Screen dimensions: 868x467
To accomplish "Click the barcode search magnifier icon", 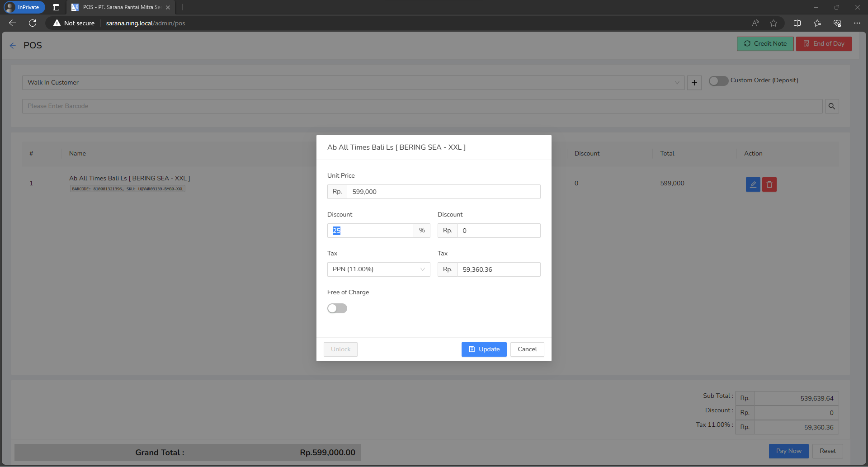I will 832,106.
